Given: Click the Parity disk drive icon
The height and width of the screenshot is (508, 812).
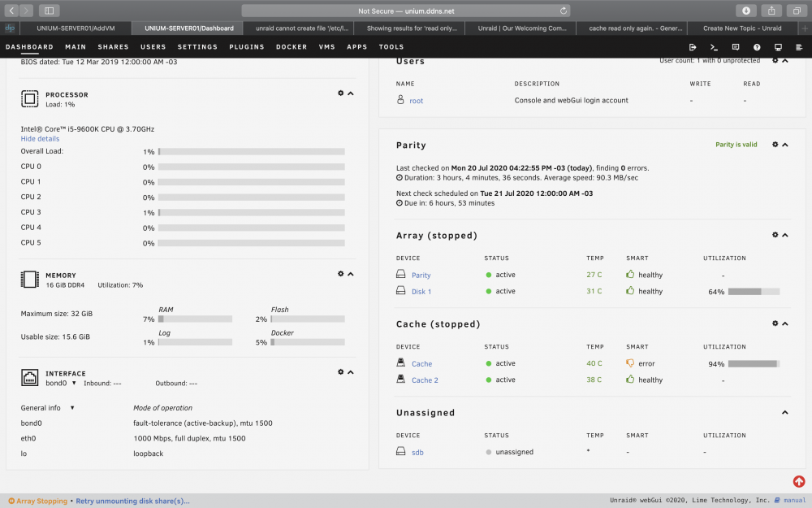Looking at the screenshot, I should click(x=401, y=274).
